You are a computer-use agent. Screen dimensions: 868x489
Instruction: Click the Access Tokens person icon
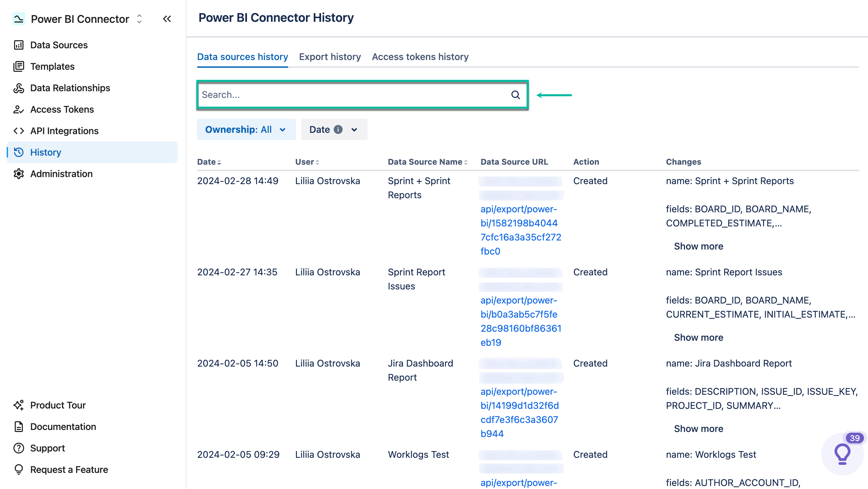click(x=19, y=109)
